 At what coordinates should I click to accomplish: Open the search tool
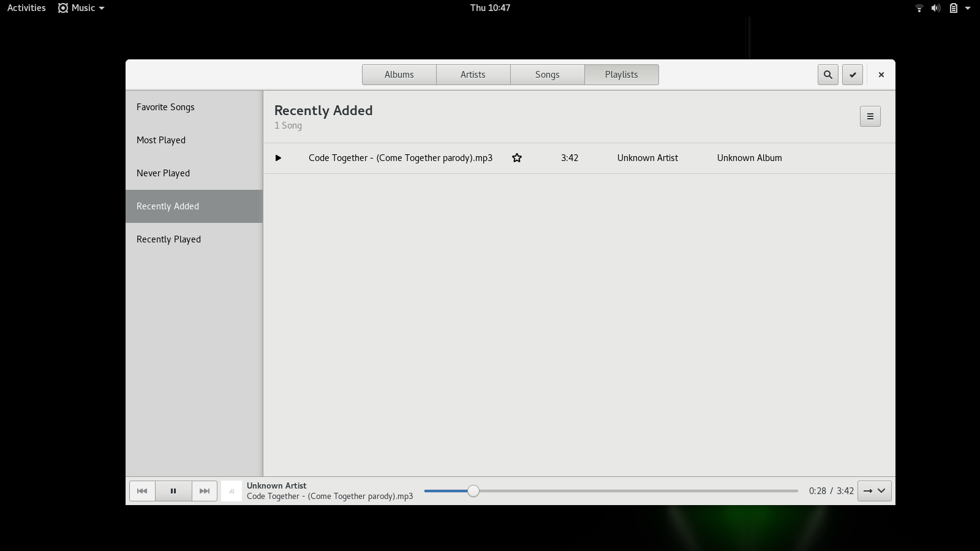(x=827, y=75)
